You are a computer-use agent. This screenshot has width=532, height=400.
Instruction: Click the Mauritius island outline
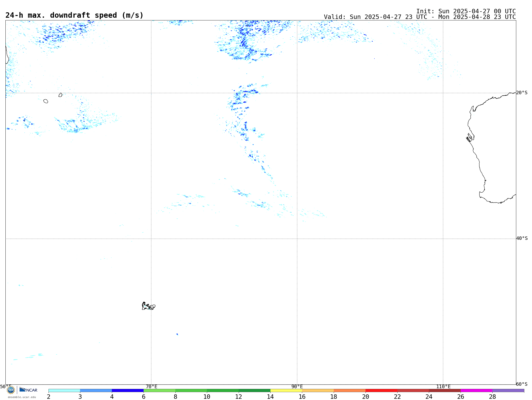pos(60,95)
